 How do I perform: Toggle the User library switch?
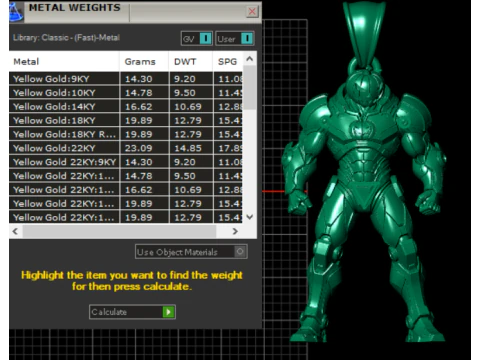(x=235, y=39)
